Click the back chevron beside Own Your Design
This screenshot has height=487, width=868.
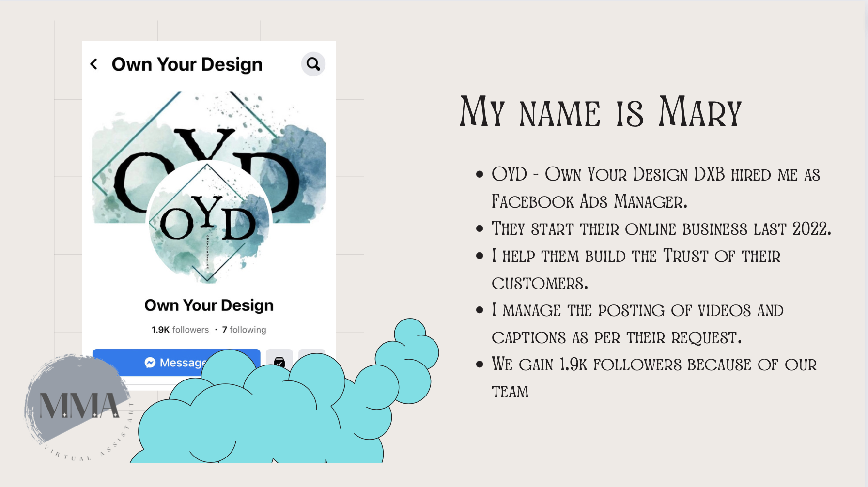[x=94, y=64]
